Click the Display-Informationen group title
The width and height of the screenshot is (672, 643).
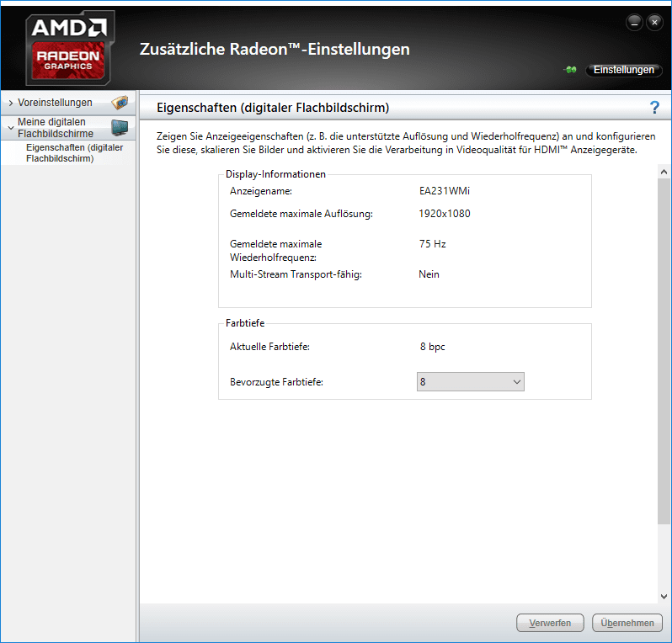click(275, 174)
